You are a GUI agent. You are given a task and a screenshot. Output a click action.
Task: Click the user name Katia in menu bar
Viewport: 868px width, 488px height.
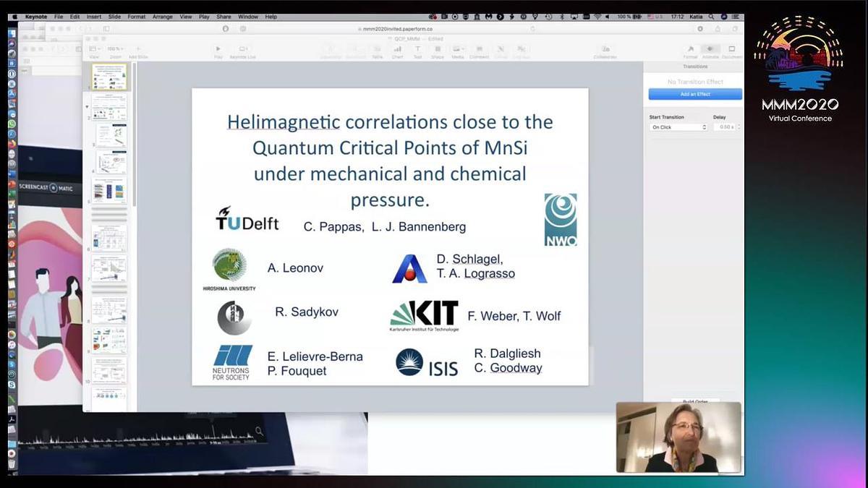(x=697, y=16)
